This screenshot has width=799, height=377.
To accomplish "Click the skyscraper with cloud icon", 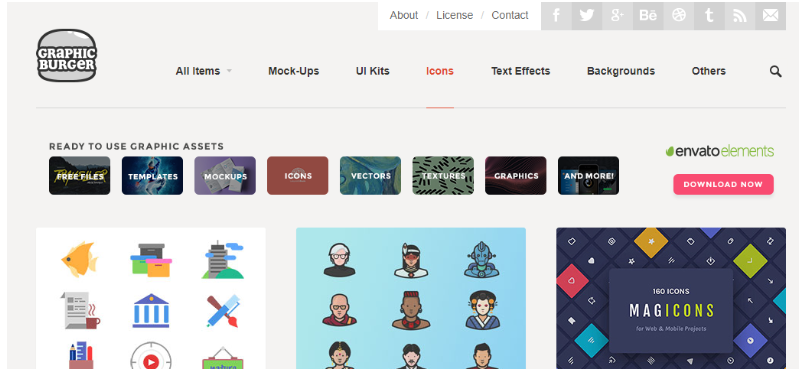I will click(x=223, y=259).
